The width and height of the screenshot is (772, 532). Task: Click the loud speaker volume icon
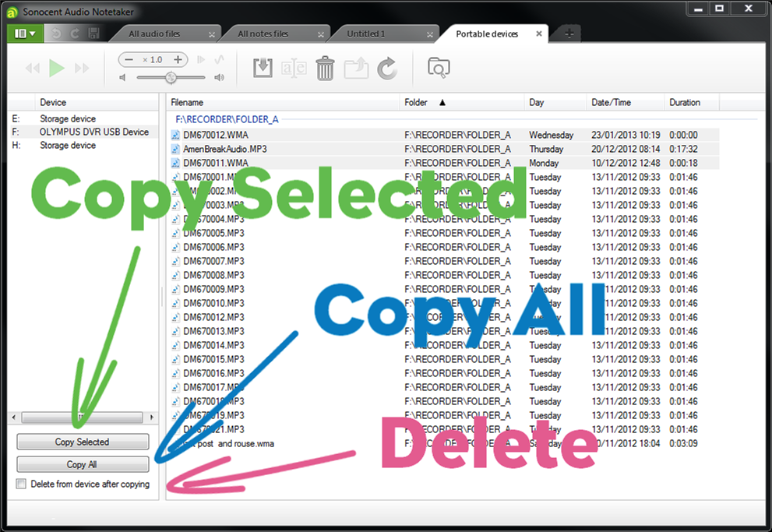(220, 77)
